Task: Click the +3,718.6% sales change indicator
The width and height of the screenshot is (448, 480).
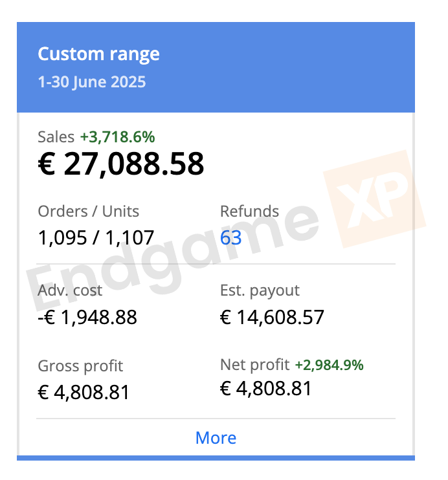Action: (117, 136)
